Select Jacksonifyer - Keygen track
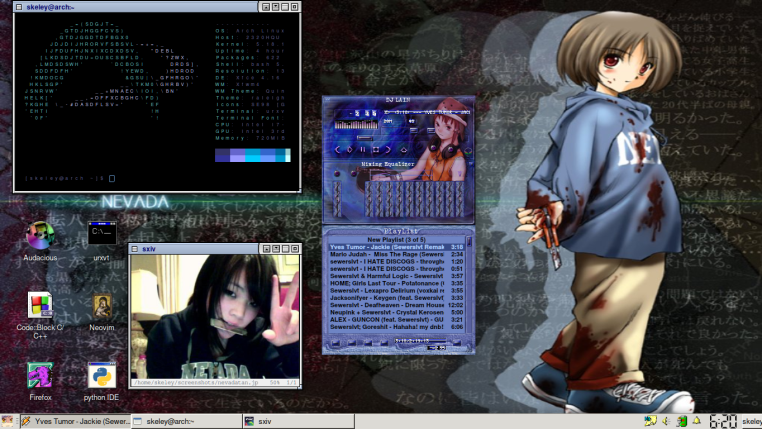 click(x=396, y=298)
